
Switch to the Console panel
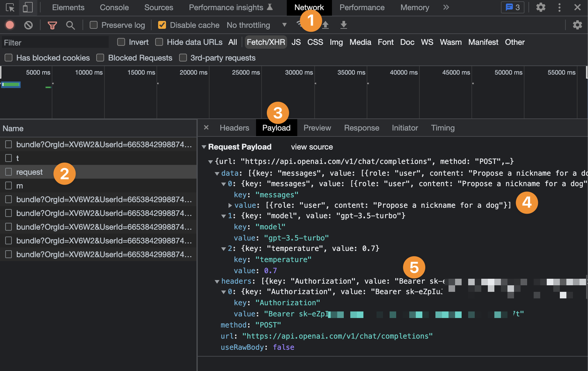[x=114, y=8]
